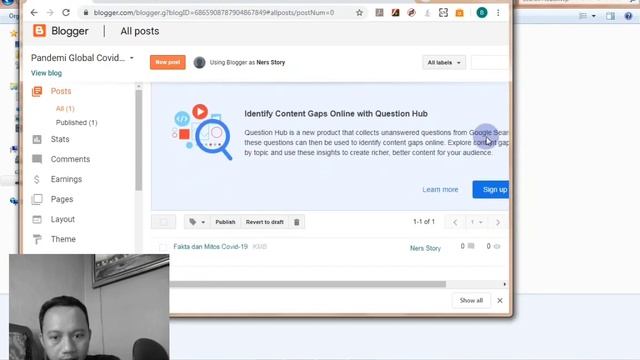
Task: Click the horizontal page scrollbar
Action: point(308,284)
